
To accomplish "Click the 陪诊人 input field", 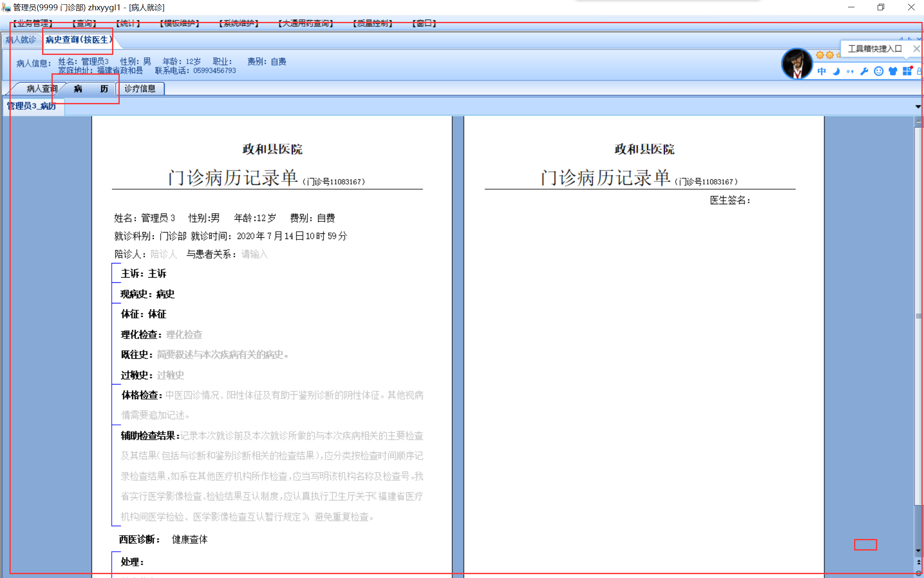I will coord(164,254).
